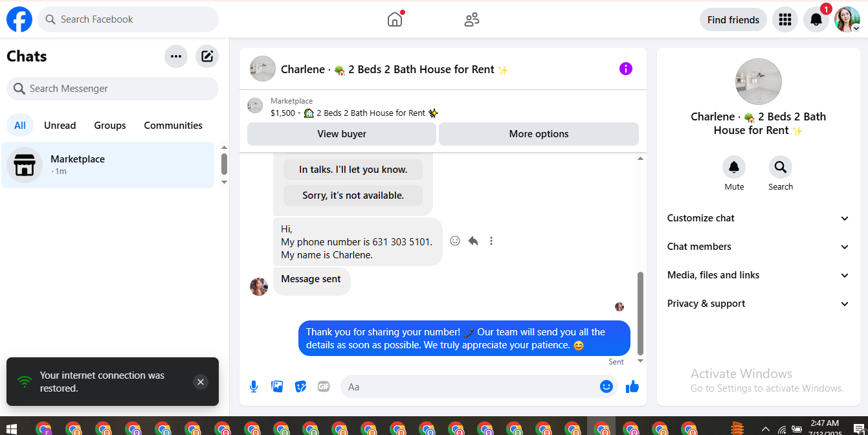868x435 pixels.
Task: Click the View buyer button
Action: tap(342, 134)
